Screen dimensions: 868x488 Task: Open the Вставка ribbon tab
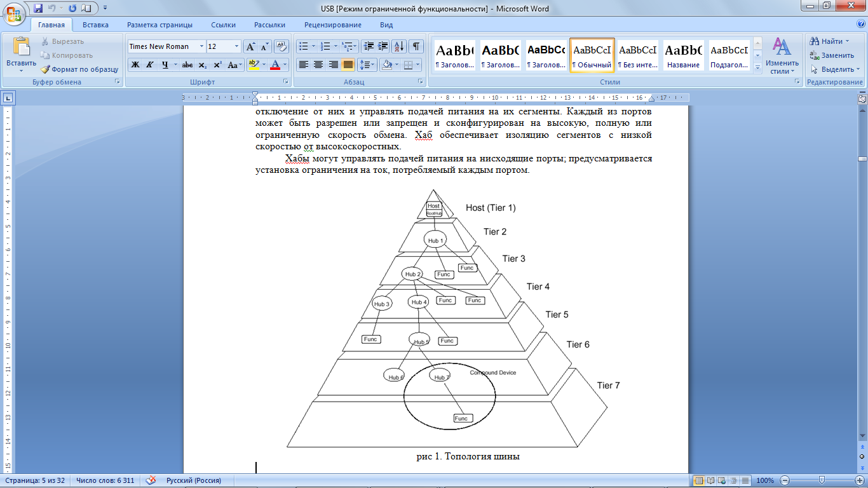click(x=95, y=25)
